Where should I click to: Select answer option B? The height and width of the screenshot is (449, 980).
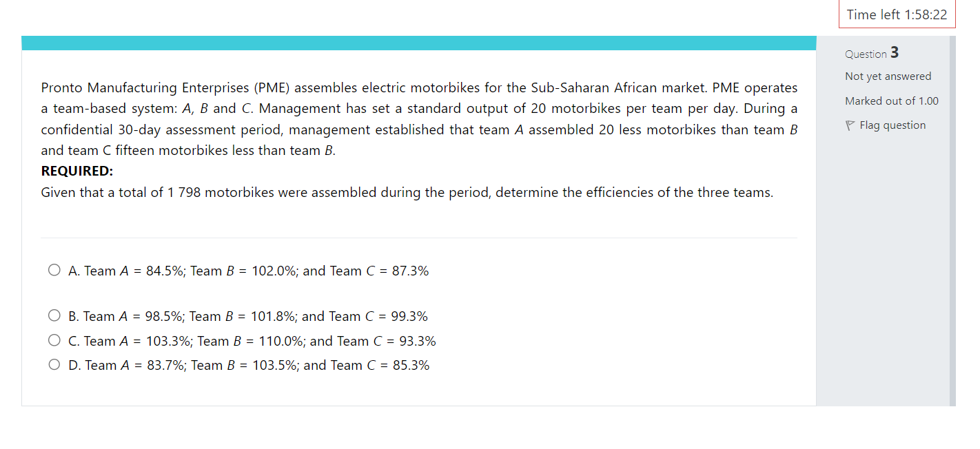[x=54, y=315]
